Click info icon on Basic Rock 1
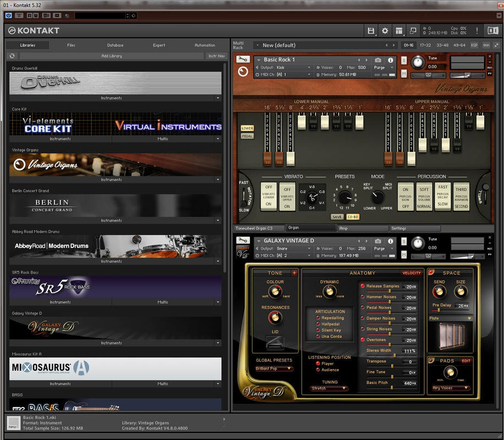This screenshot has width=504, height=440. coord(390,60)
